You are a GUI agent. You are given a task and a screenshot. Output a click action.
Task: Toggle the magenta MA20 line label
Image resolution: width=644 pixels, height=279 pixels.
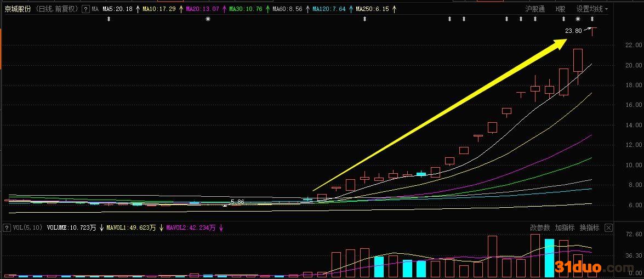(x=202, y=9)
